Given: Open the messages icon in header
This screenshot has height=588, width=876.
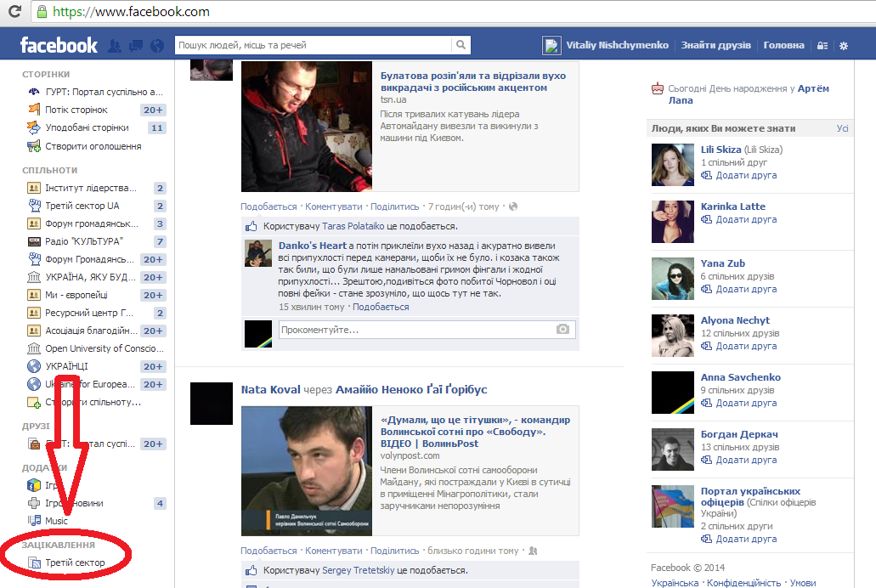Looking at the screenshot, I should (136, 46).
